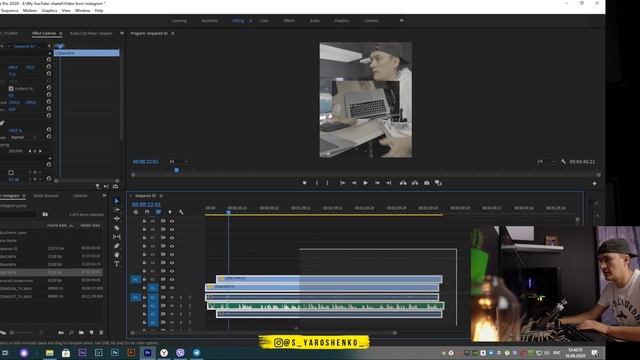The image size is (640, 360).
Task: Open the Window menu
Action: pyautogui.click(x=82, y=11)
